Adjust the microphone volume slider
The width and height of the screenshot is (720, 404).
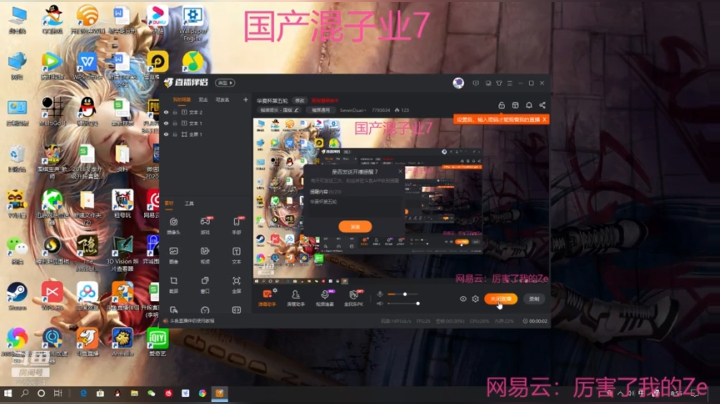pyautogui.click(x=403, y=294)
